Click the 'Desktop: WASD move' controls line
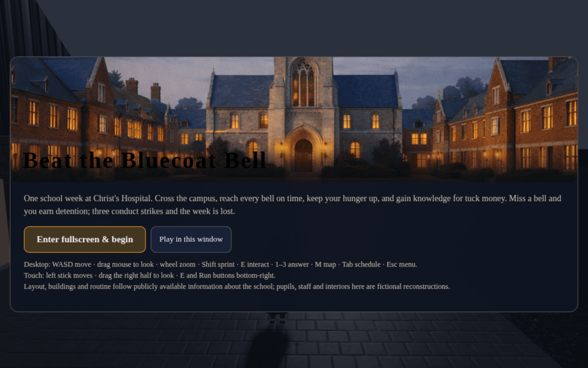Image resolution: width=588 pixels, height=368 pixels. click(x=221, y=264)
